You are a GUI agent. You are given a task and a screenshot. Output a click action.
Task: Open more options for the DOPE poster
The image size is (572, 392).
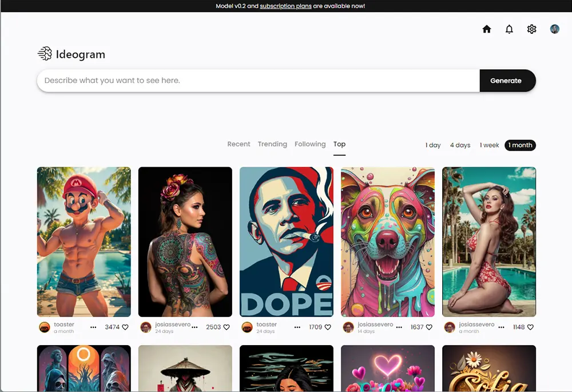point(297,327)
